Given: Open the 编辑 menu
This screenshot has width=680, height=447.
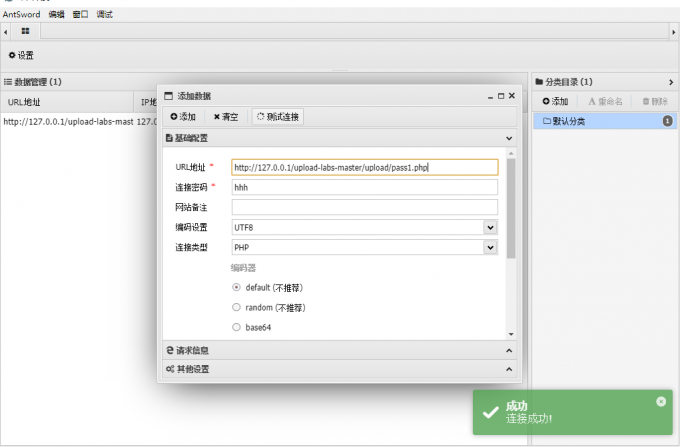Looking at the screenshot, I should tap(56, 14).
